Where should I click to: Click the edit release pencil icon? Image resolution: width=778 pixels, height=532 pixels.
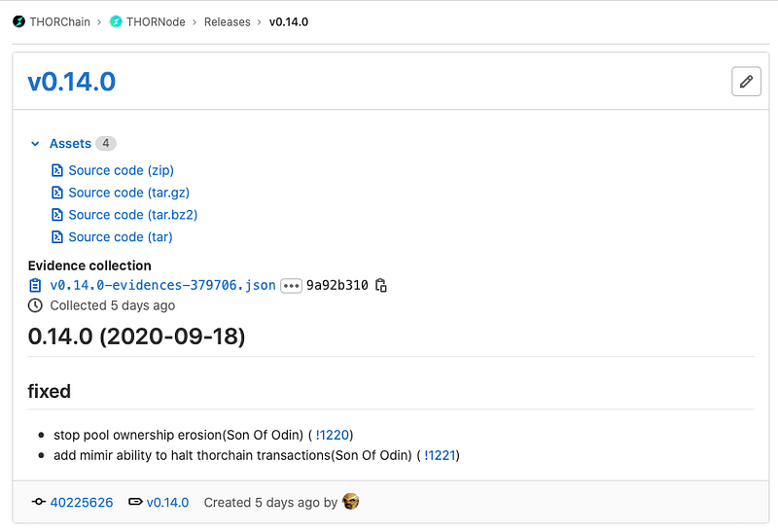(x=746, y=82)
